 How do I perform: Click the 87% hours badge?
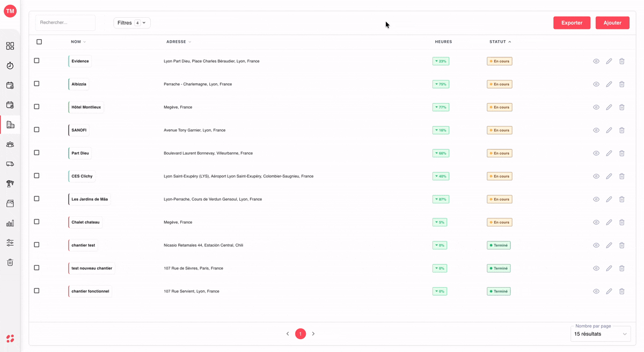[441, 199]
